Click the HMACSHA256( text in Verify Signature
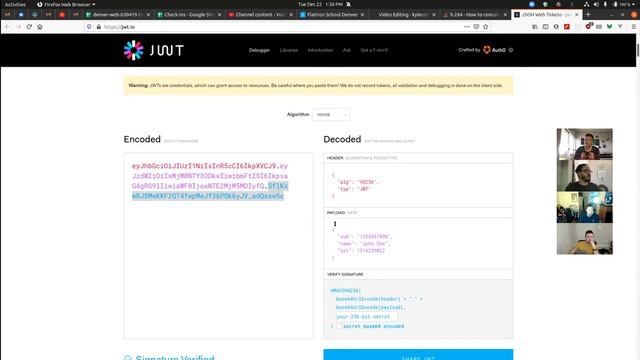The height and width of the screenshot is (360, 640). [346, 291]
